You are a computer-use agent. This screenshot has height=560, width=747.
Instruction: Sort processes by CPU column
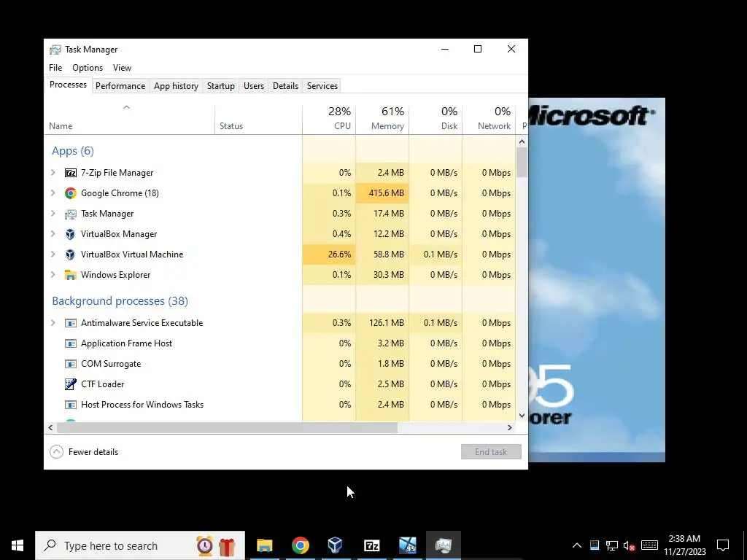click(329, 117)
